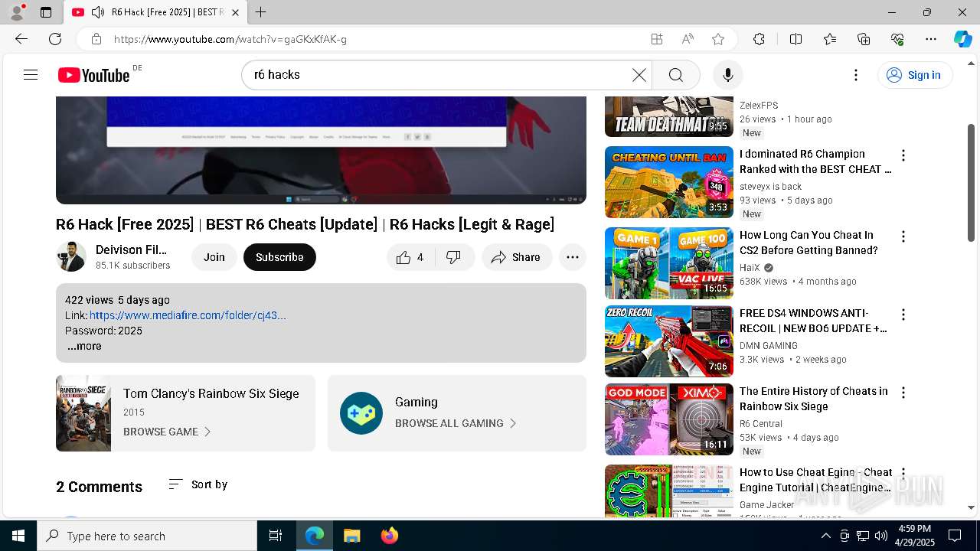Viewport: 980px width, 551px height.
Task: Expand the description with ...more
Action: pyautogui.click(x=84, y=346)
